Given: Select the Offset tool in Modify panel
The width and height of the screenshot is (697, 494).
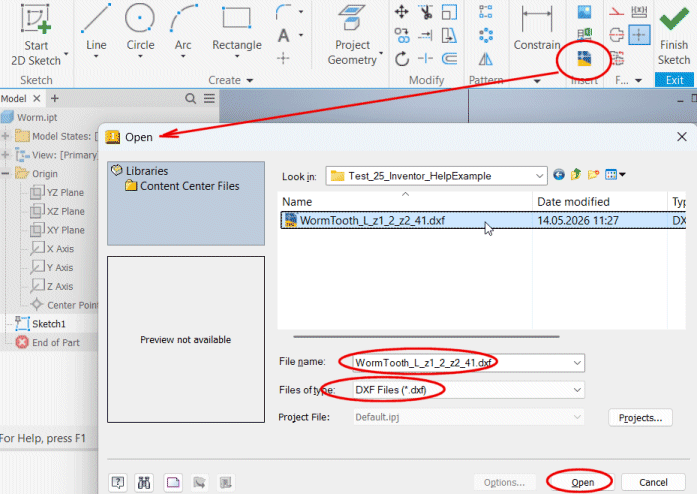Looking at the screenshot, I should (x=449, y=58).
